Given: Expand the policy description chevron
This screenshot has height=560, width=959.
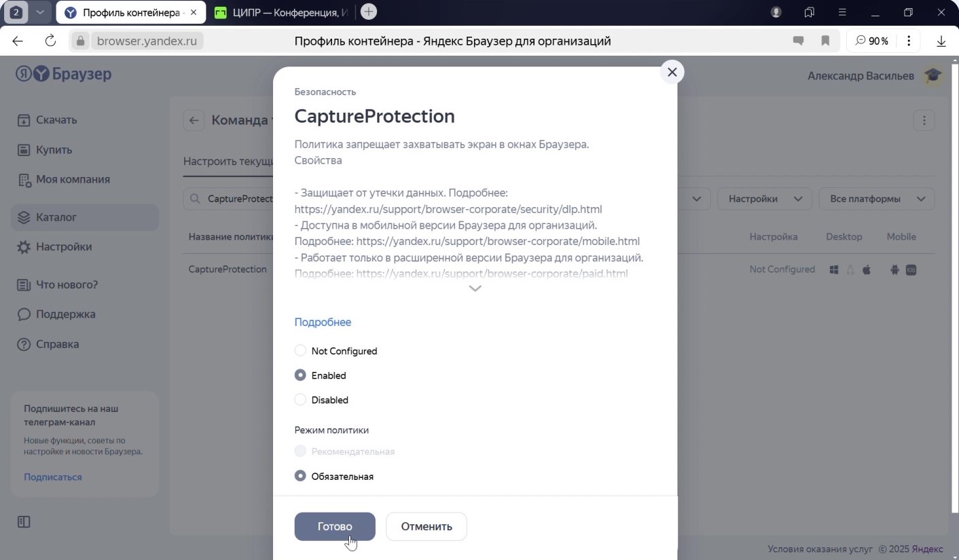Looking at the screenshot, I should click(x=475, y=288).
